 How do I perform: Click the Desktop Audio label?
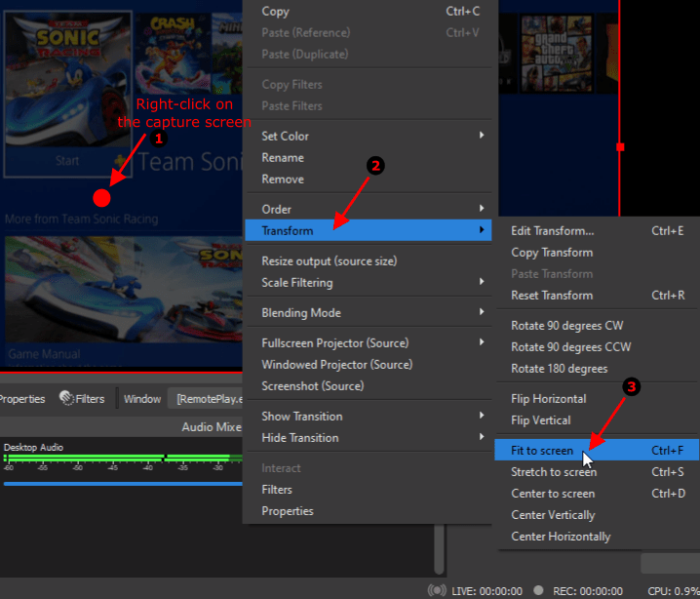point(33,447)
